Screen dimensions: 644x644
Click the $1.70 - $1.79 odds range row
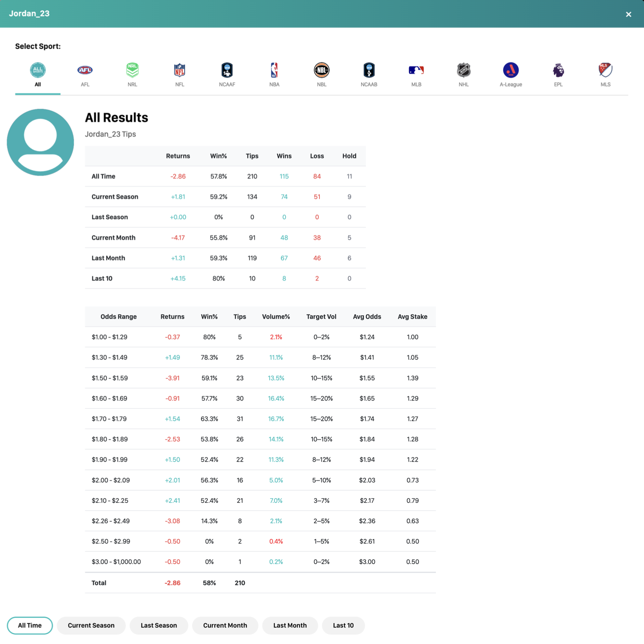coord(260,419)
